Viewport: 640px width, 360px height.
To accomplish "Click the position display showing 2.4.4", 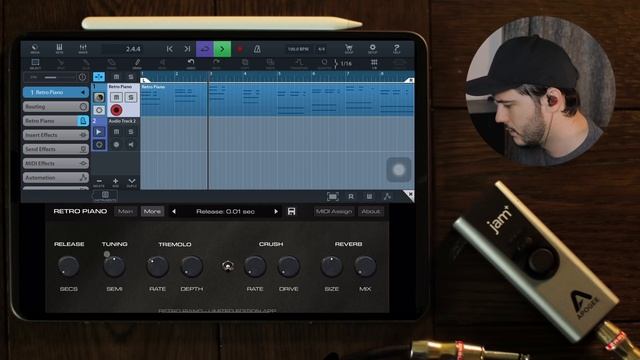I will point(133,49).
